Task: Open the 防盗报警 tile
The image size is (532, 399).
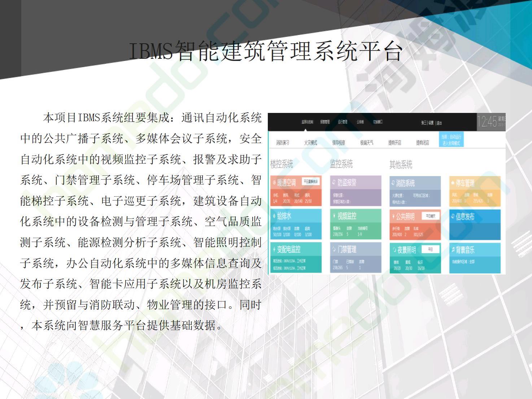Action: (356, 191)
